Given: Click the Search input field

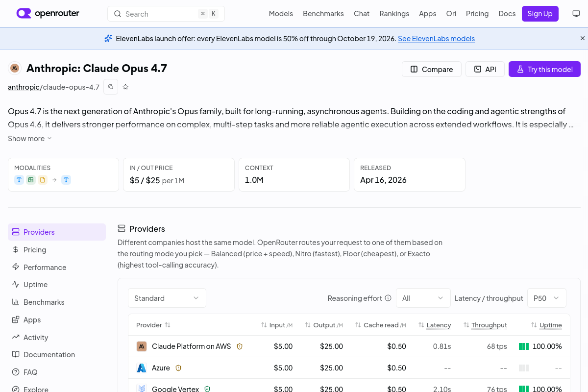Looking at the screenshot, I should click(x=166, y=14).
